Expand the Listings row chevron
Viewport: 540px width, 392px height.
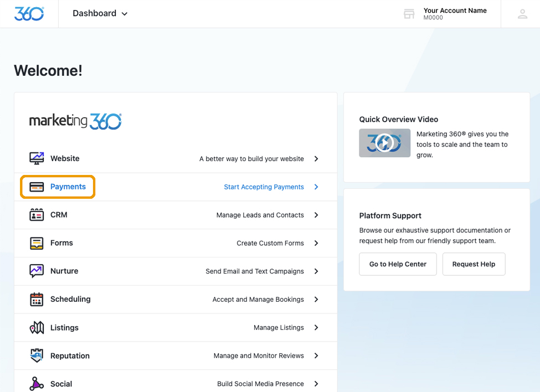tap(316, 328)
